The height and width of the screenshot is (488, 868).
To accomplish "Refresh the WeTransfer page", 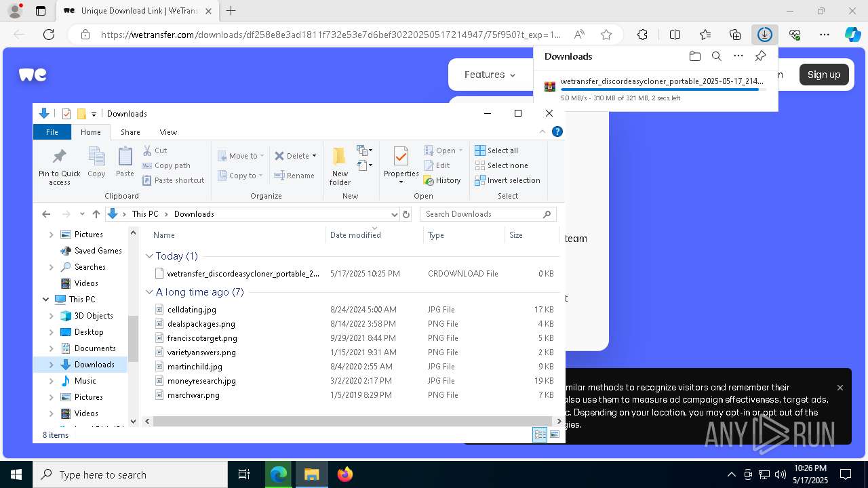I will click(x=49, y=35).
